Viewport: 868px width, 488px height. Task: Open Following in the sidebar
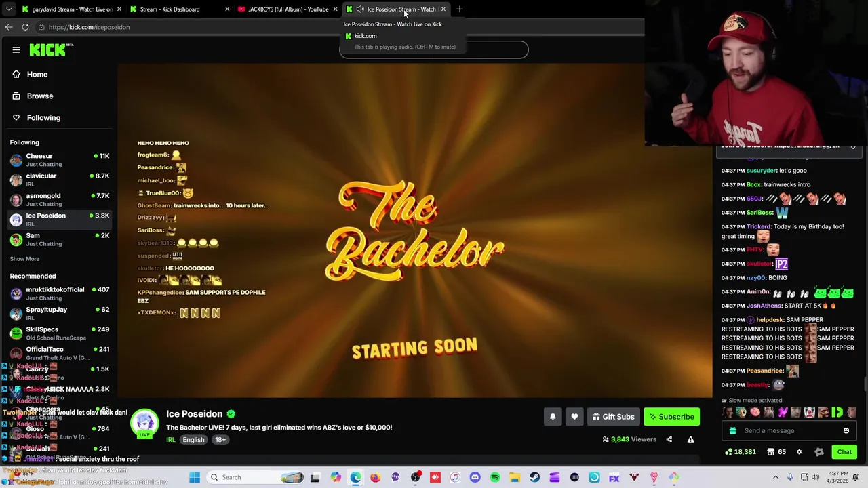[43, 117]
